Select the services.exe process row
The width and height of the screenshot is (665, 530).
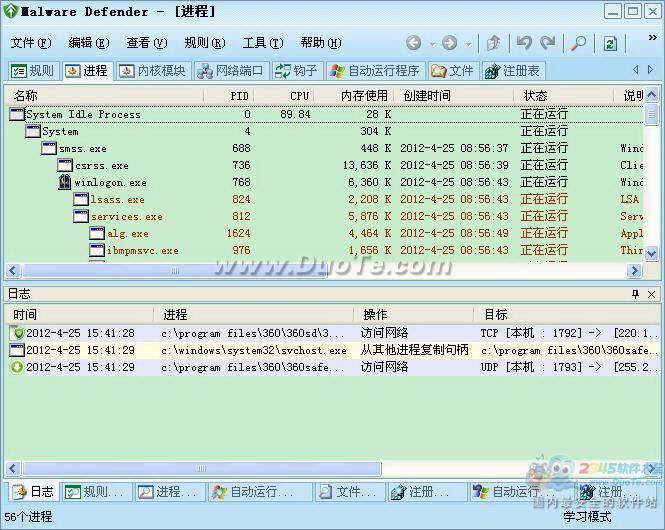326,216
